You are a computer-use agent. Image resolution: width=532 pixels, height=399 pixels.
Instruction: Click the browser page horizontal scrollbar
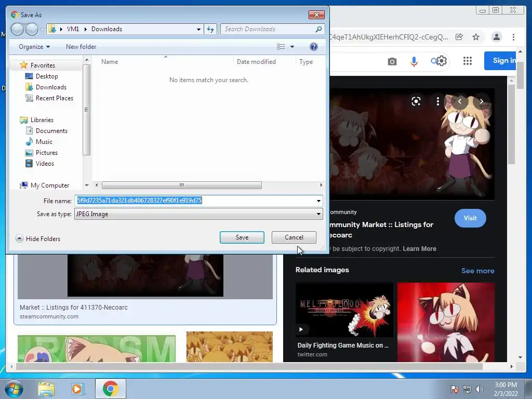[249, 366]
